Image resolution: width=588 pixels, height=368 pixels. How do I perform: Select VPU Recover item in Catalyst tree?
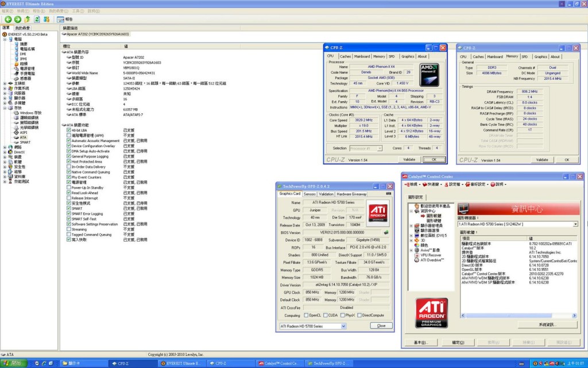431,255
